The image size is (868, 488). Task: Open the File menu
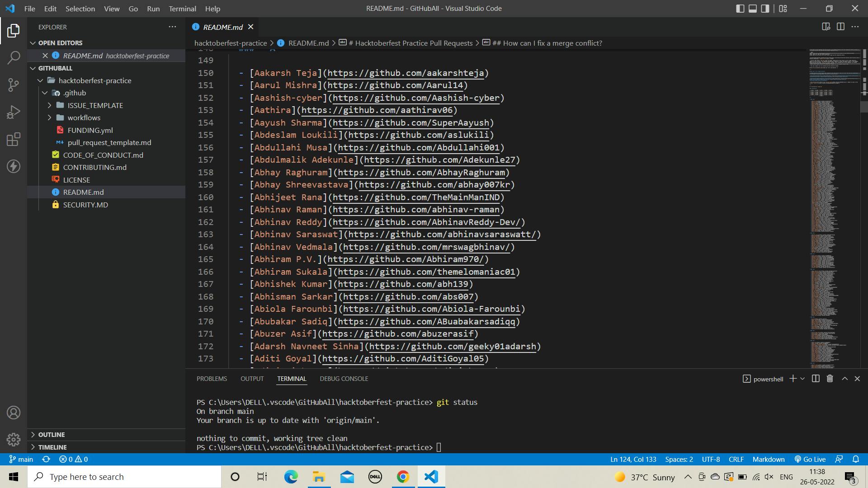click(x=29, y=9)
